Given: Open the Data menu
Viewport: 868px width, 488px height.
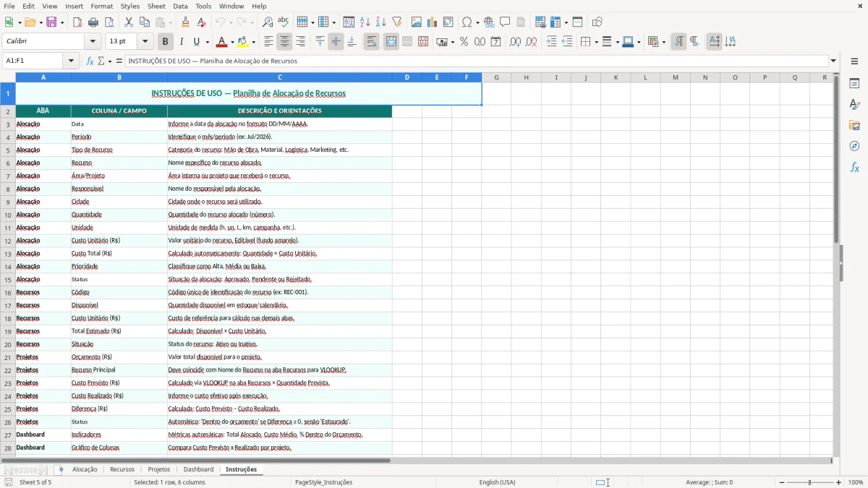Looking at the screenshot, I should (180, 6).
